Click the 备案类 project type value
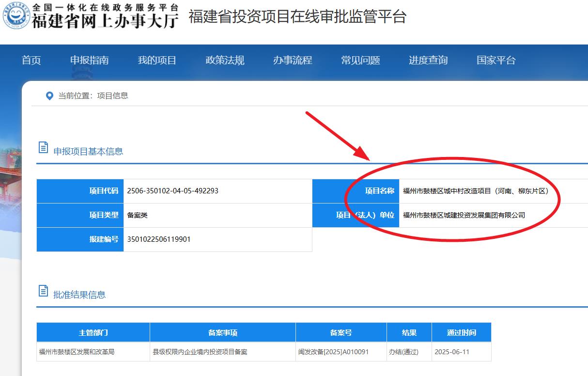Image resolution: width=588 pixels, height=376 pixels. point(137,215)
